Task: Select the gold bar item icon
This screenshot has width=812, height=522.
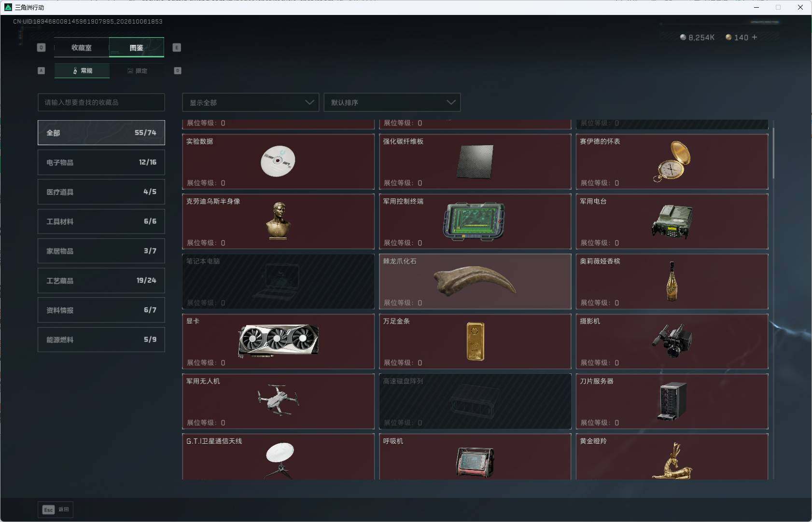Action: pos(475,342)
